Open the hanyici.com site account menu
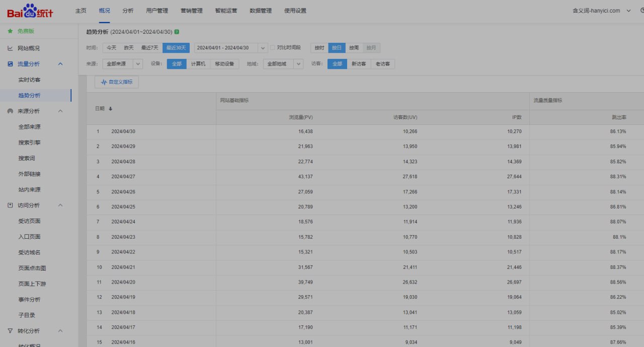The image size is (644, 347). tap(601, 11)
